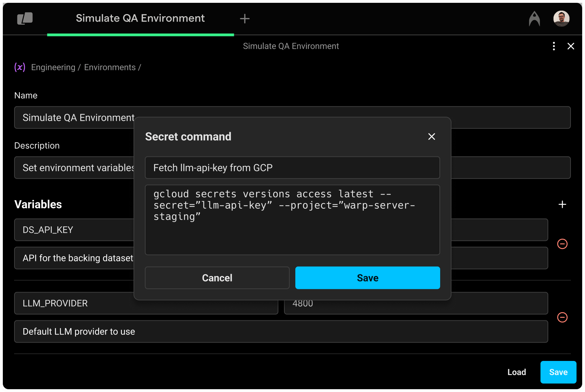Cancel the Secret command dialog
Screen dimensions: 585x392
point(217,278)
